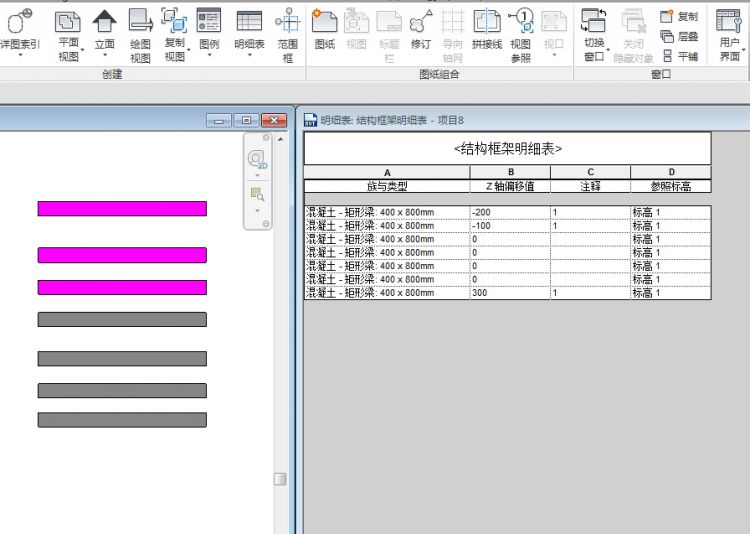
Task: Select the 拼接线 matchline tool
Action: [487, 30]
